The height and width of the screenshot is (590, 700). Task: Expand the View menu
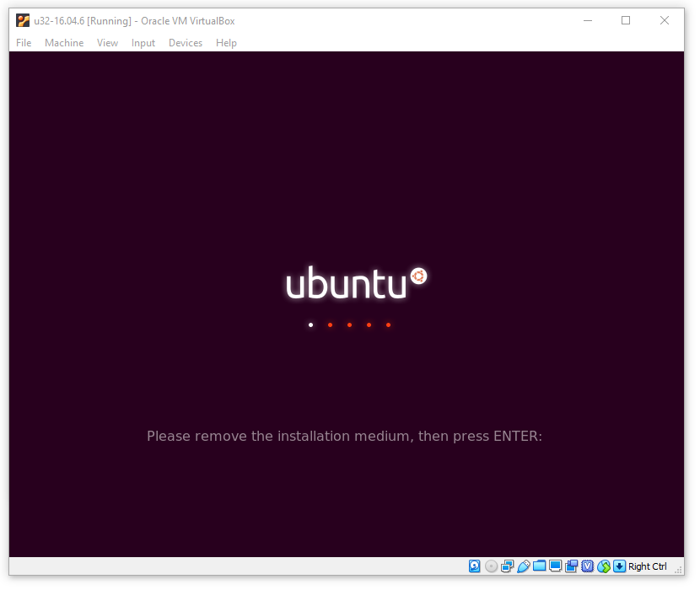click(107, 43)
